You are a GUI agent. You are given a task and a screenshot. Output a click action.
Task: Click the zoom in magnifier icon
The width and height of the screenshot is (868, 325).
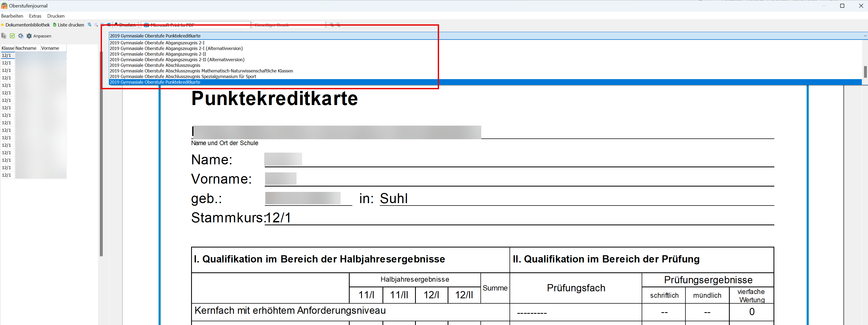pyautogui.click(x=332, y=25)
